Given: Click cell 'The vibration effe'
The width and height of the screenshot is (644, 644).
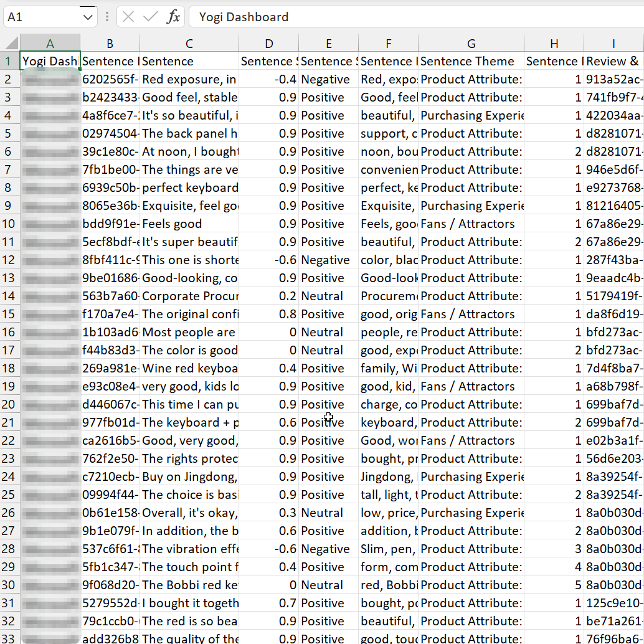Looking at the screenshot, I should click(189, 549).
